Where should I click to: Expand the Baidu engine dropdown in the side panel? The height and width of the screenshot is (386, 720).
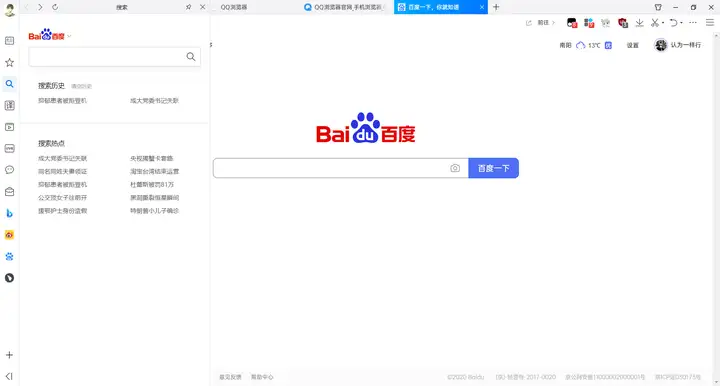(69, 36)
